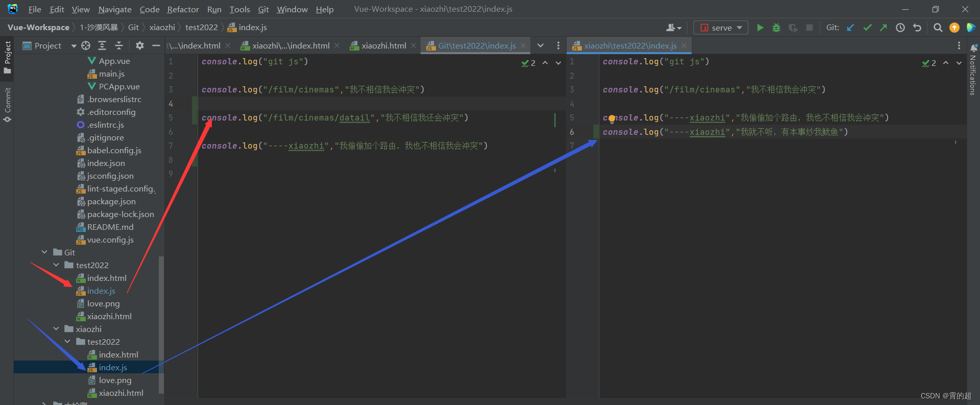This screenshot has width=980, height=405.
Task: Open the orange IDE update icon
Action: [954, 28]
